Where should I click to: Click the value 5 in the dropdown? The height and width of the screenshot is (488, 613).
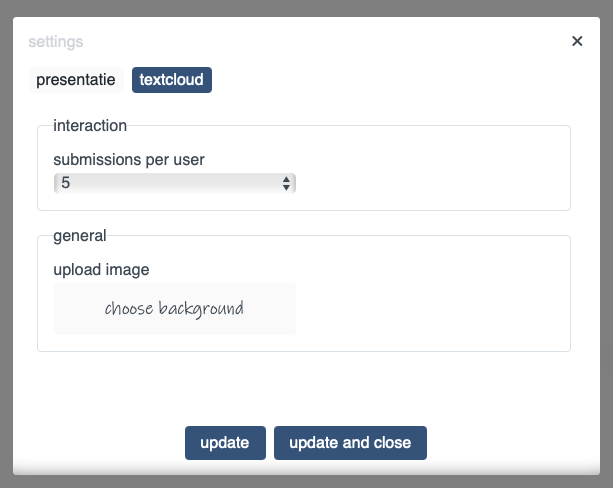(66, 183)
